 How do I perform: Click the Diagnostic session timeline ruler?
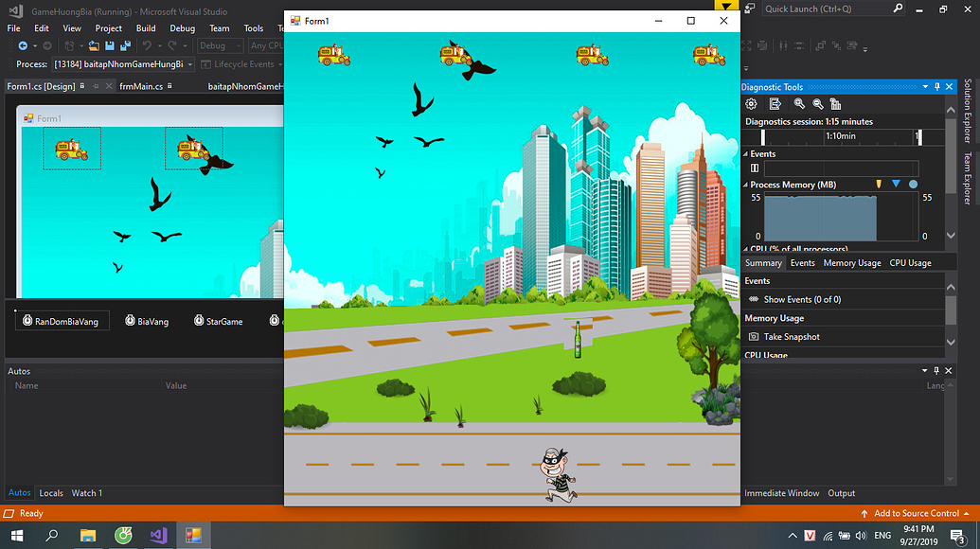click(833, 136)
